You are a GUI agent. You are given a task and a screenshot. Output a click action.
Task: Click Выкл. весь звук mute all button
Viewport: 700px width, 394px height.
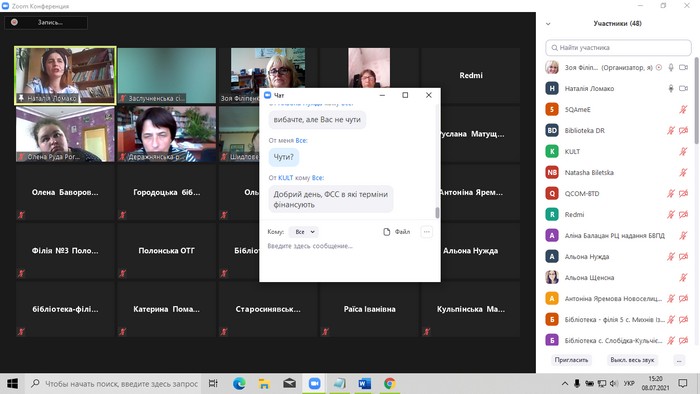click(632, 360)
